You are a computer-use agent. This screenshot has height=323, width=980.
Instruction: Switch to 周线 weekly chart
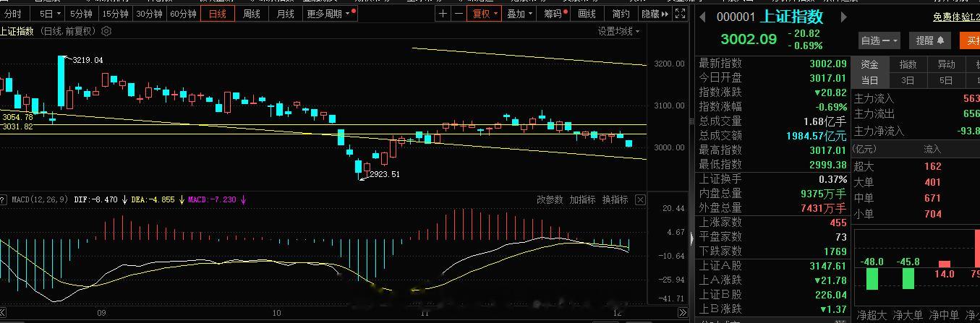point(252,14)
